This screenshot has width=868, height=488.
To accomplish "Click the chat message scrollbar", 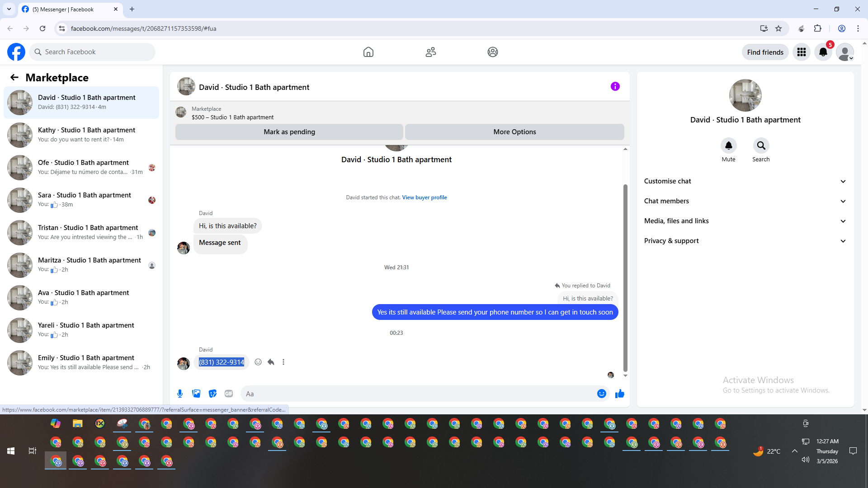I will tap(625, 278).
